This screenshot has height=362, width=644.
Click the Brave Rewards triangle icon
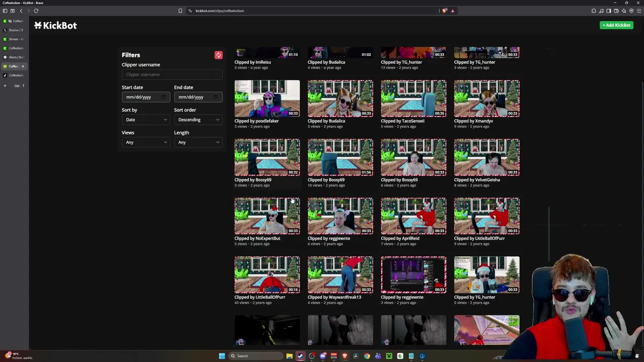[452, 11]
